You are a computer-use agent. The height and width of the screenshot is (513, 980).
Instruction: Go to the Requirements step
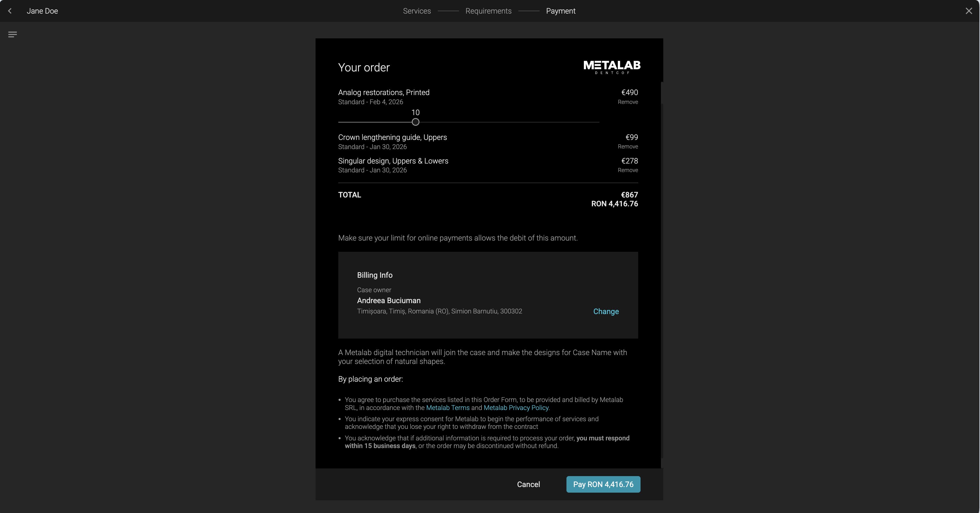click(488, 11)
